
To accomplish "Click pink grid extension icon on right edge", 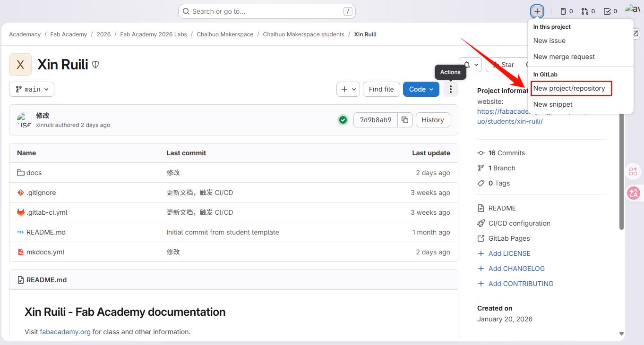I will pos(633,171).
